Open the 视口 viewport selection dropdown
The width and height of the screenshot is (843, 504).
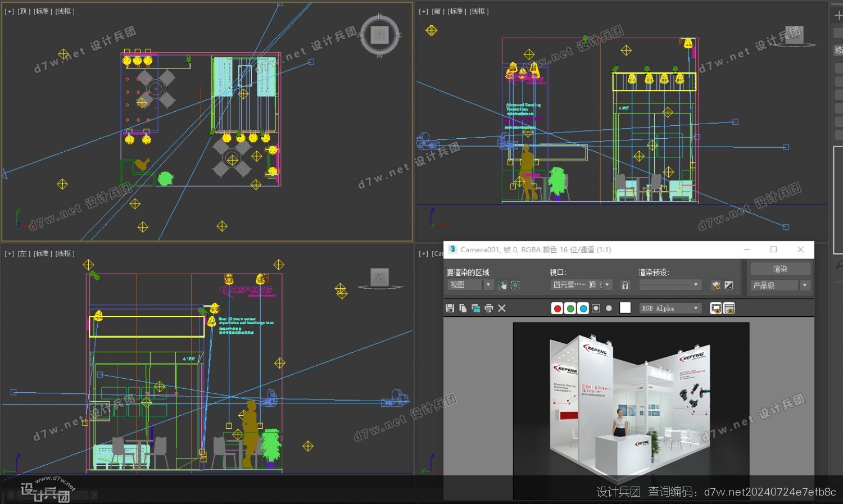click(582, 285)
